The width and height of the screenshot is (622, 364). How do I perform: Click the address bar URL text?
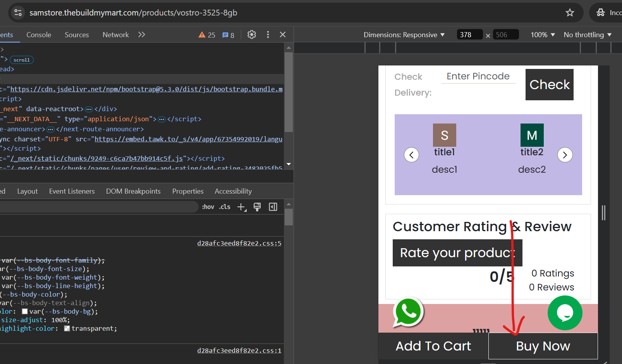coord(133,13)
